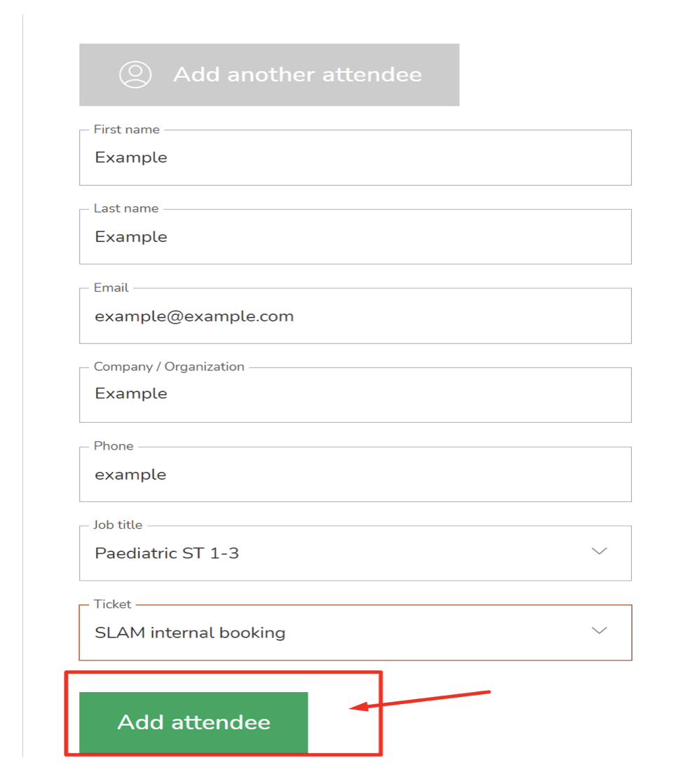Screen dimensions: 676x784
Task: Click the chevron in the Ticket dropdown
Action: (x=599, y=631)
